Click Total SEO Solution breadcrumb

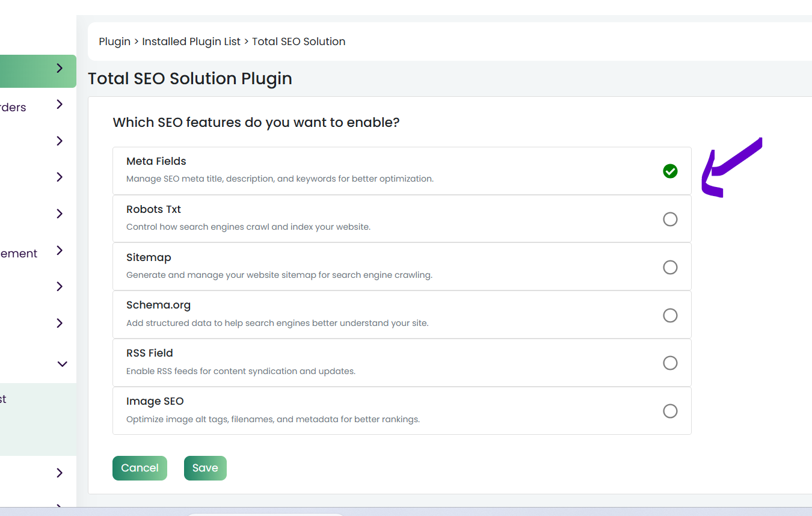click(x=299, y=41)
